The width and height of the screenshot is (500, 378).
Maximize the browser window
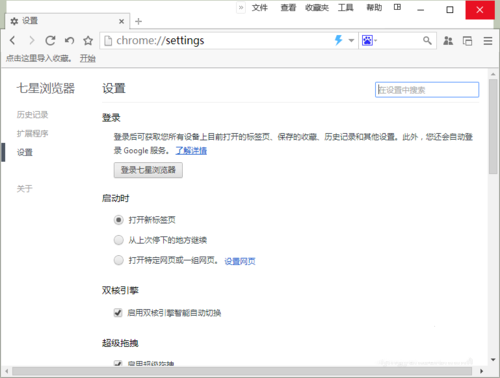coord(450,10)
